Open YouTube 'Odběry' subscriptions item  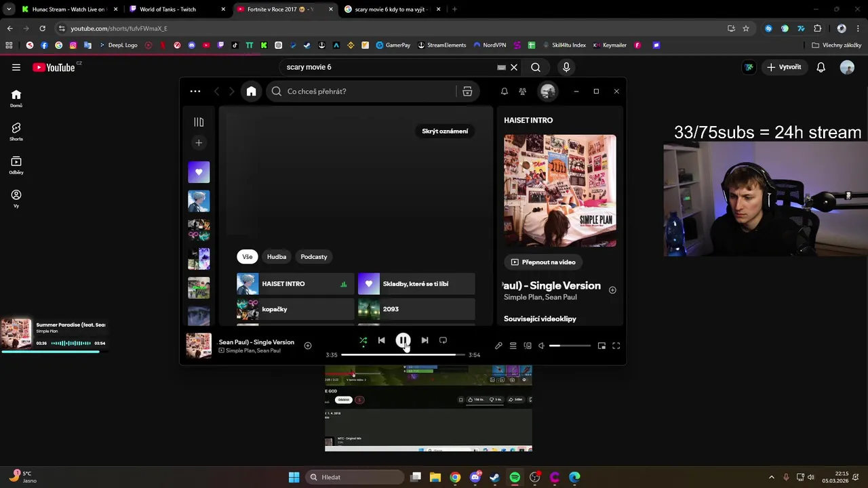pos(16,165)
